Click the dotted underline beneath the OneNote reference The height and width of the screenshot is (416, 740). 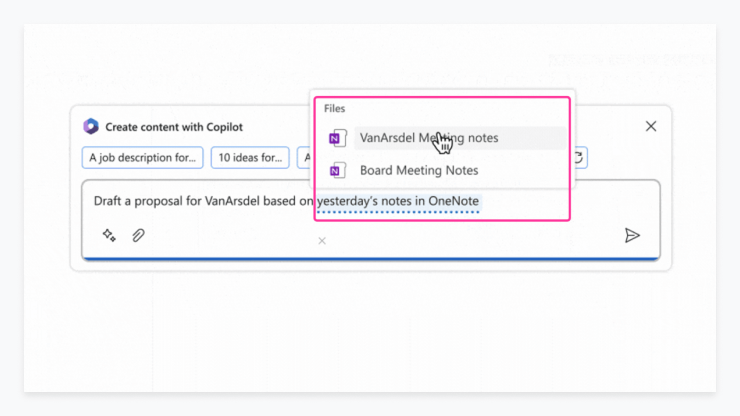click(398, 212)
